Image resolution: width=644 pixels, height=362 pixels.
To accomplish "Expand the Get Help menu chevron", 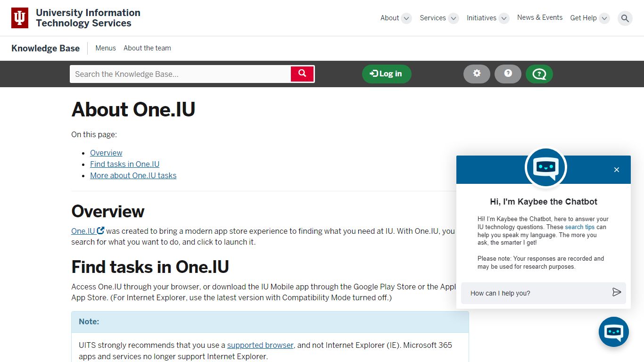I will (x=604, y=18).
